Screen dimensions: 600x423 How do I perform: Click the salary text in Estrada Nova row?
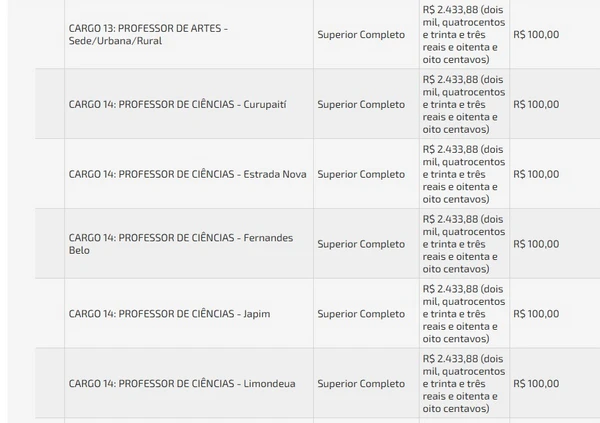tap(464, 174)
